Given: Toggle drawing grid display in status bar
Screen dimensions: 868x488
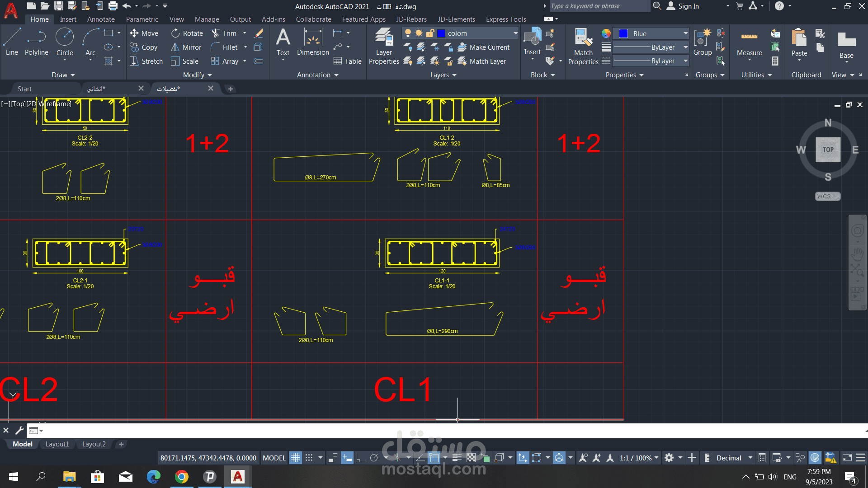Looking at the screenshot, I should 295,458.
